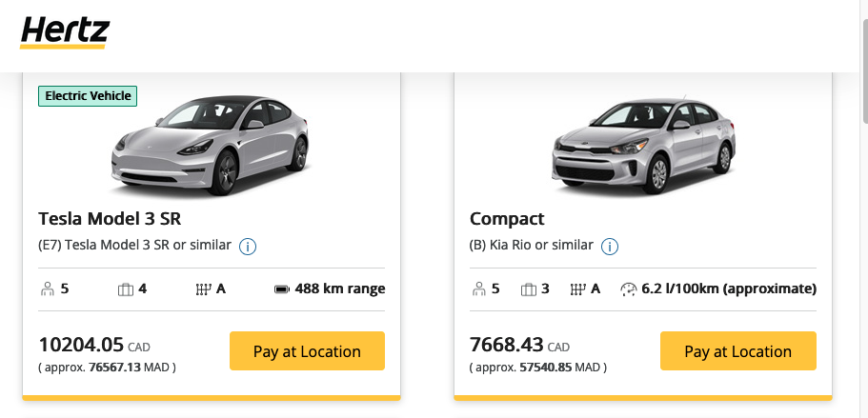Open info icon for Kia Rio
The width and height of the screenshot is (868, 418).
610,247
